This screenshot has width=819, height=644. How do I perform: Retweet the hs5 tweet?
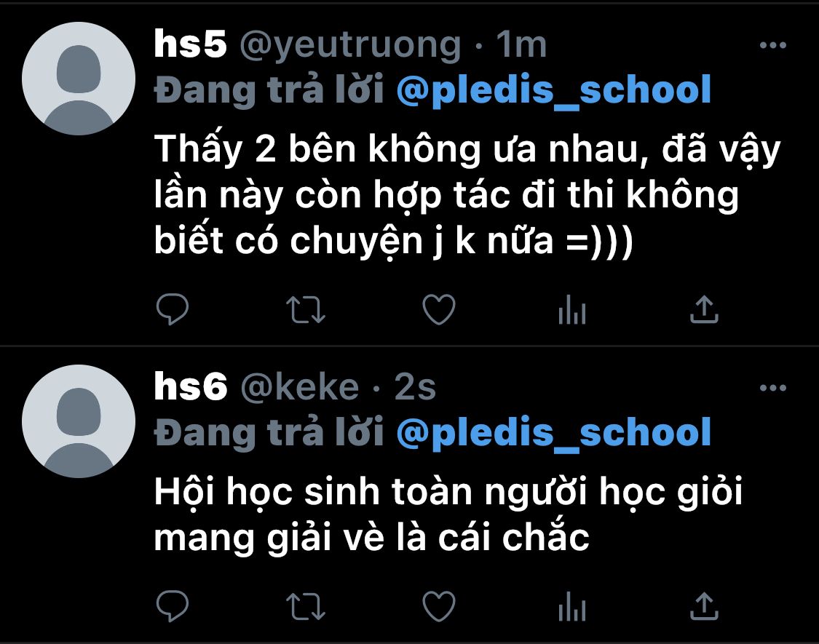[306, 310]
